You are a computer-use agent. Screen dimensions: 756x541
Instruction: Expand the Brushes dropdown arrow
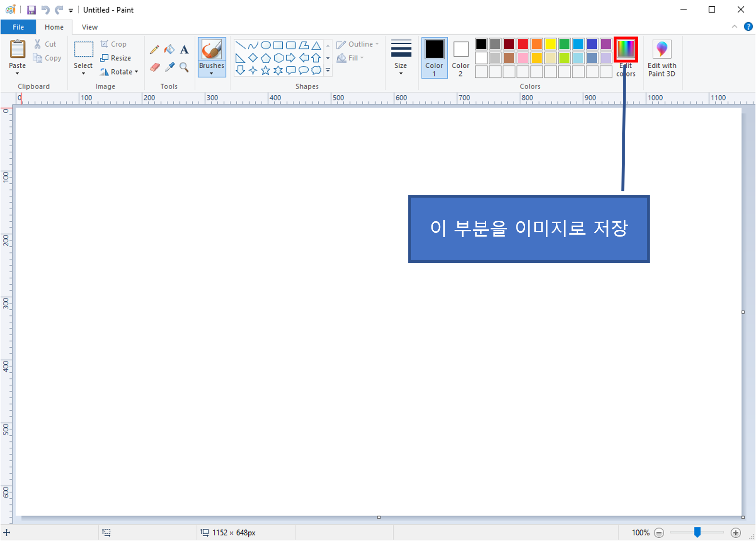click(212, 74)
